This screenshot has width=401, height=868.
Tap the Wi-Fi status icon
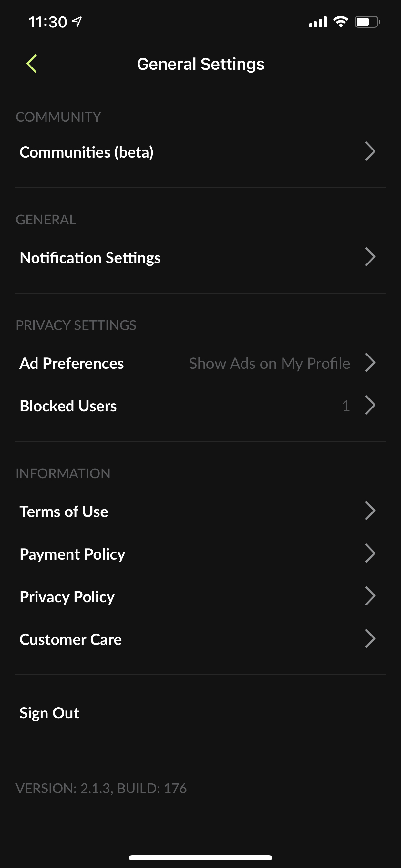pos(340,22)
